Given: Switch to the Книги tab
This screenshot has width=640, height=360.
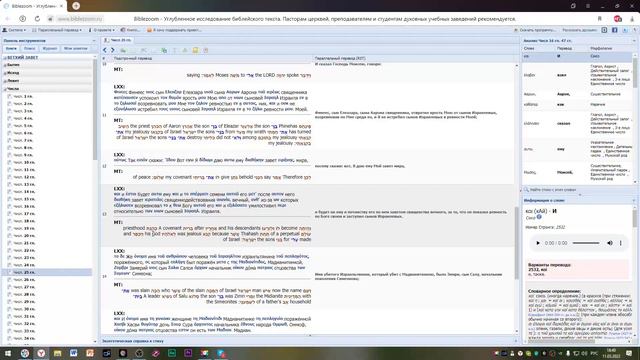Looking at the screenshot, I should (11, 49).
